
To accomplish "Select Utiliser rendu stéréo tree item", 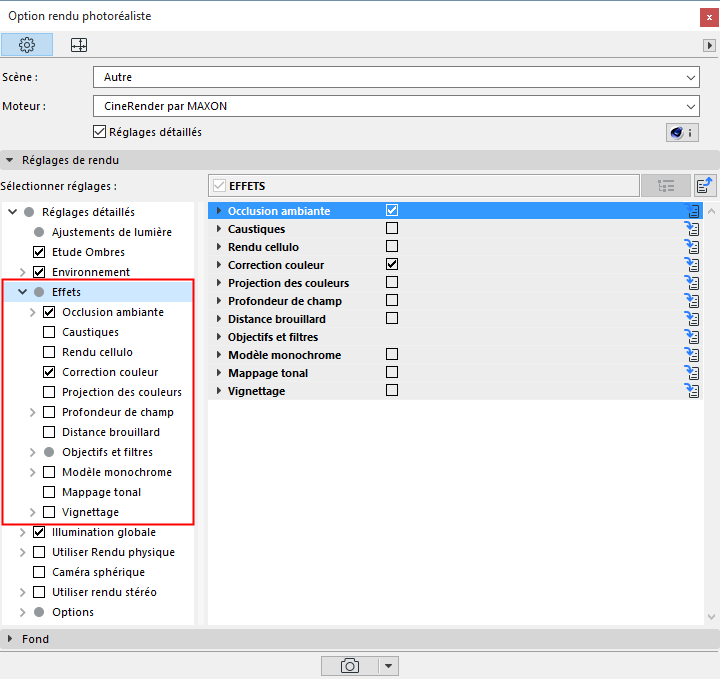I will point(104,592).
